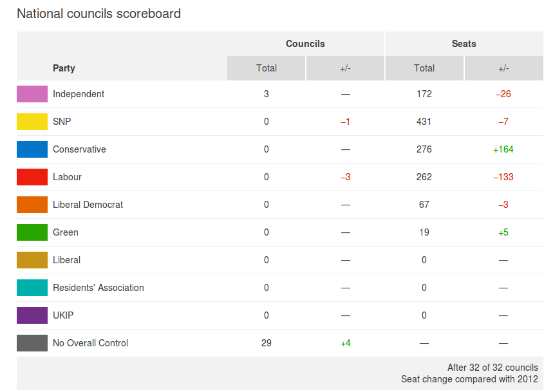Click the Labour –133 seat change
Image resolution: width=544 pixels, height=392 pixels.
(503, 177)
